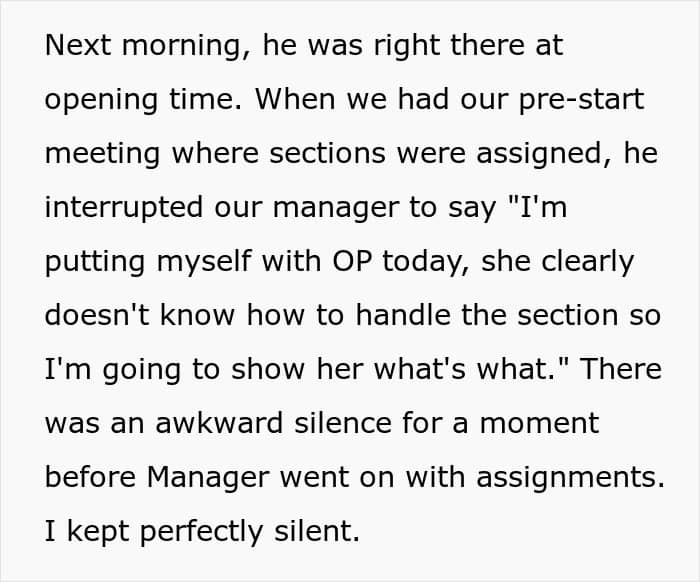Click the phrase "opening time"
Image resolution: width=700 pixels, height=582 pixels.
click(x=143, y=100)
